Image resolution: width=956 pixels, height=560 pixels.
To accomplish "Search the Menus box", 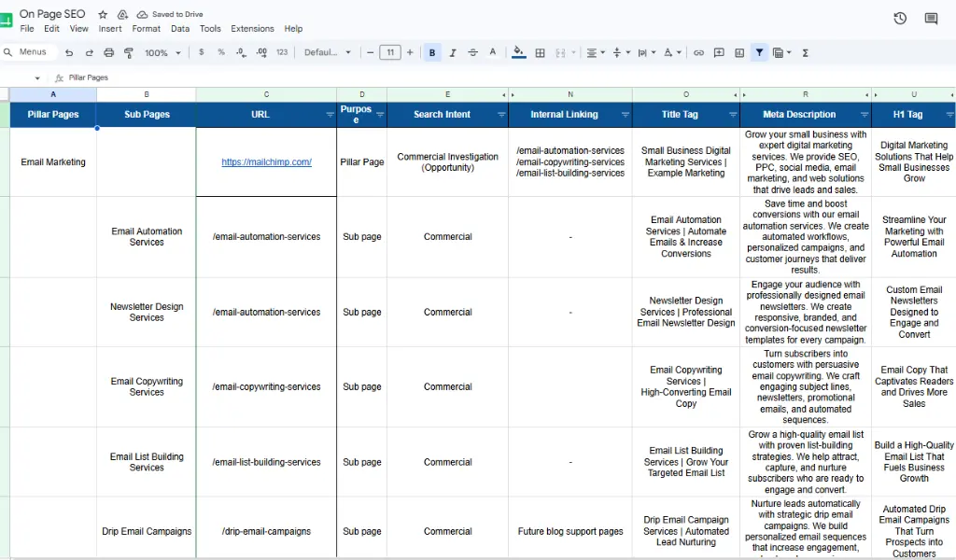I will 29,52.
